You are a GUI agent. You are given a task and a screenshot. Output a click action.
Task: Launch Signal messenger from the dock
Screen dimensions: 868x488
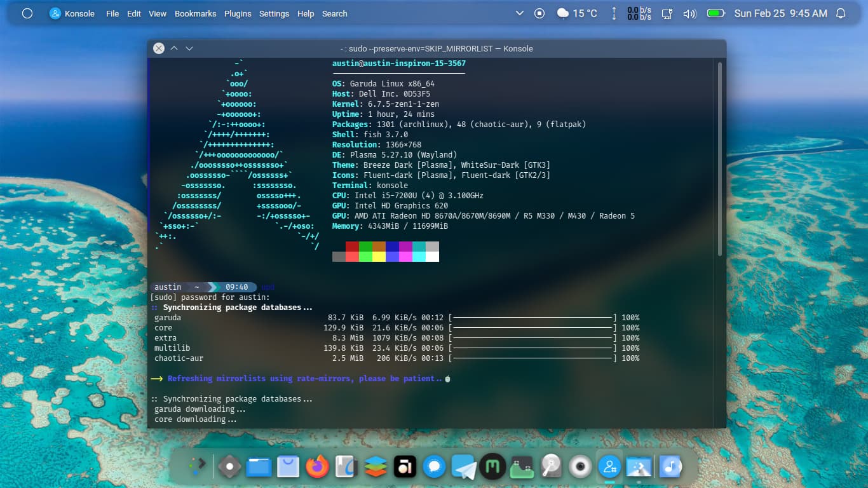(435, 467)
